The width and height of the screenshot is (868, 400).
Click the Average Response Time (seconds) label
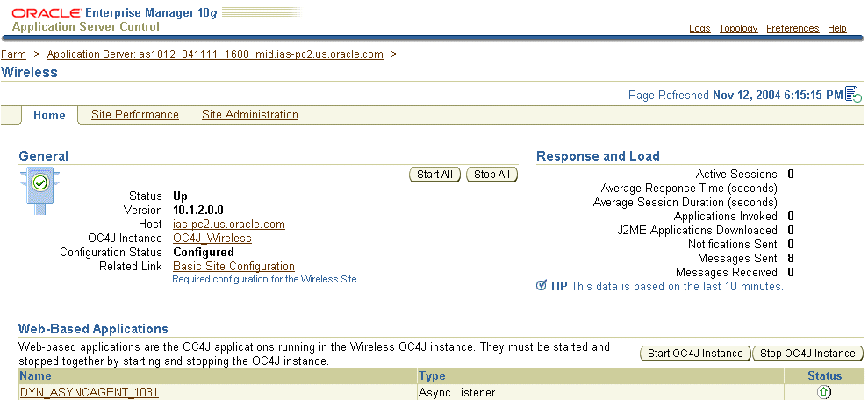point(689,188)
